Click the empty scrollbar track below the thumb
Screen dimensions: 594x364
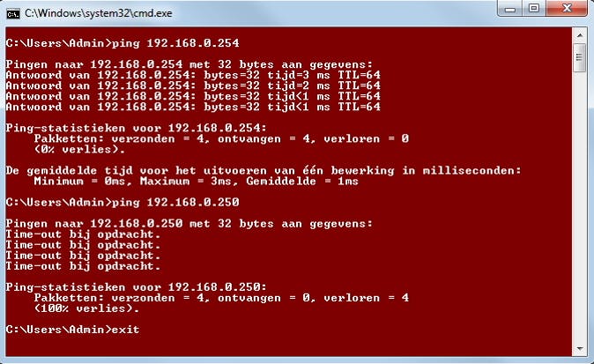tap(580, 206)
